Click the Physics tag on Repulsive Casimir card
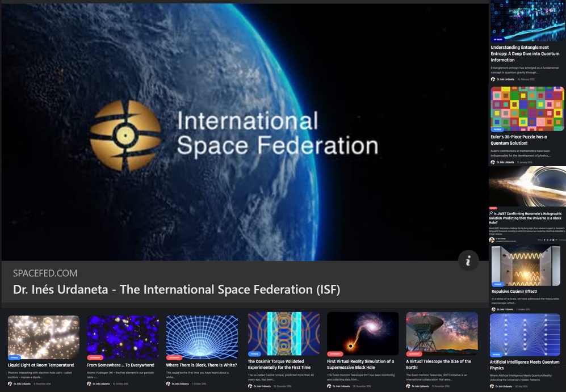 tap(498, 284)
